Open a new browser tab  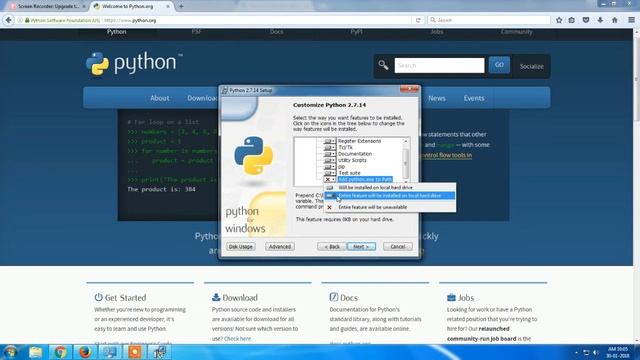coord(181,7)
